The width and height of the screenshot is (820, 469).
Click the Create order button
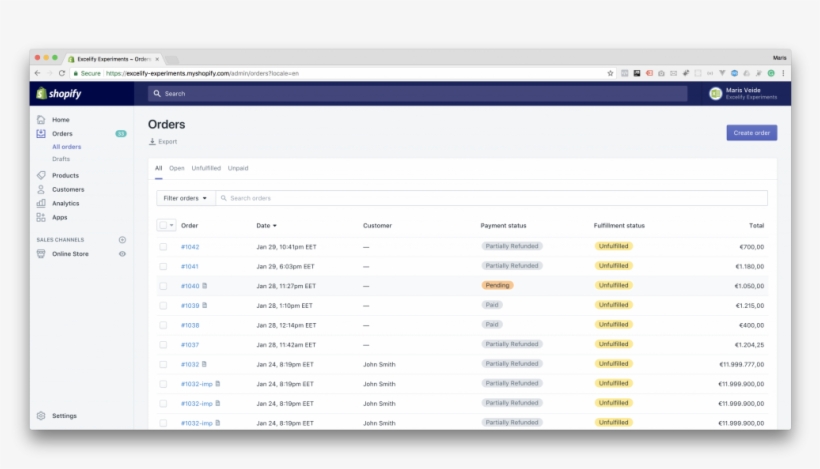pyautogui.click(x=751, y=133)
